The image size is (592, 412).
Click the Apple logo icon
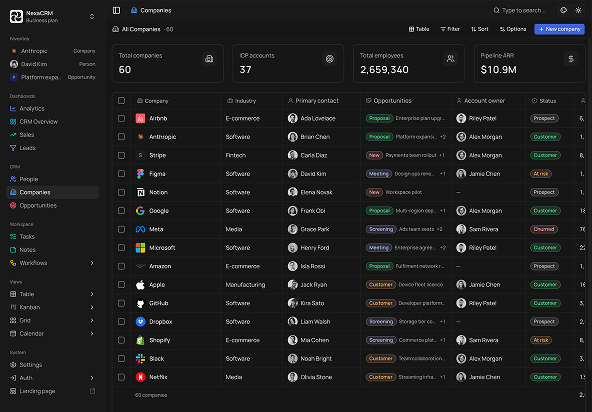(x=140, y=285)
